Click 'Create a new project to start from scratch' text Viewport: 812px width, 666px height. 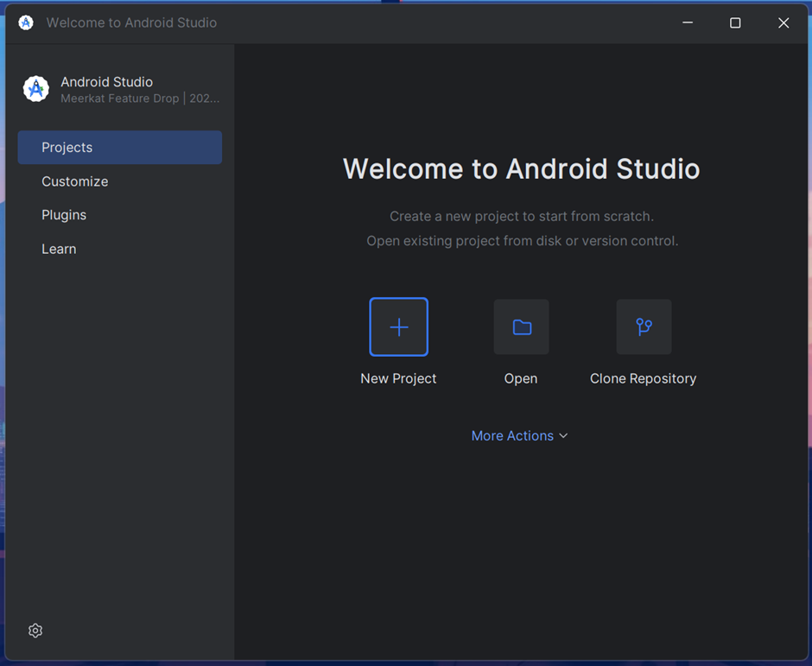[522, 216]
